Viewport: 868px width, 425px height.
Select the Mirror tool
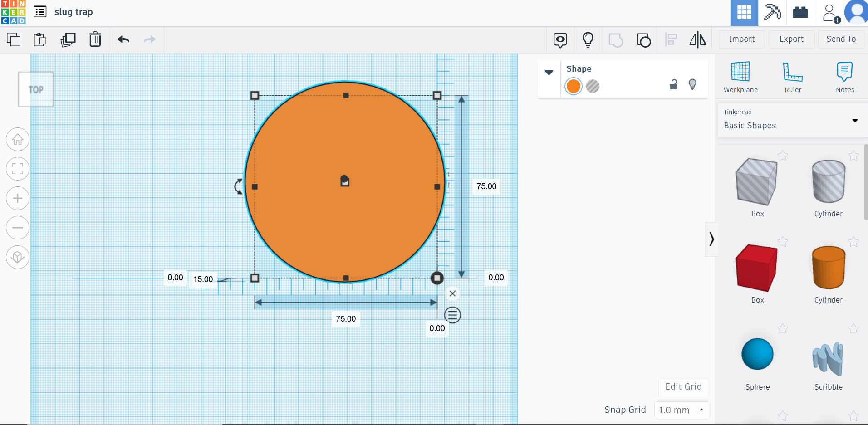click(x=697, y=40)
